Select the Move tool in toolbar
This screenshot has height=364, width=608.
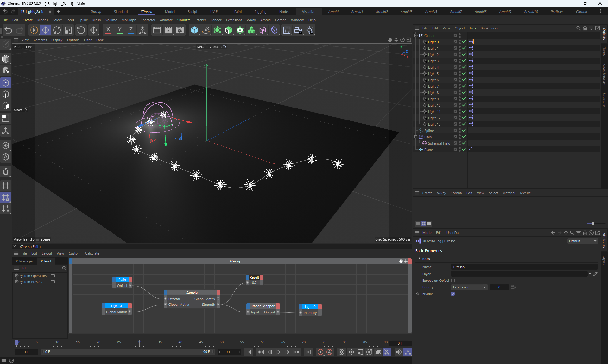[x=46, y=30]
